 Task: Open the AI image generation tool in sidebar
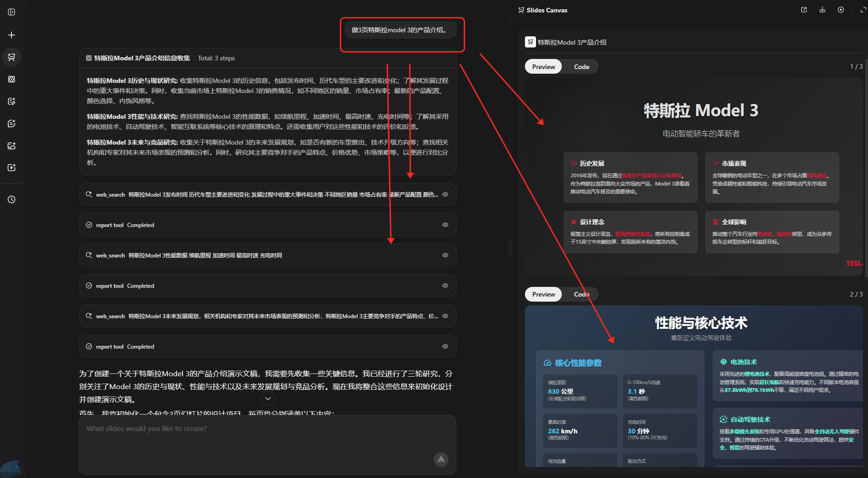click(12, 146)
